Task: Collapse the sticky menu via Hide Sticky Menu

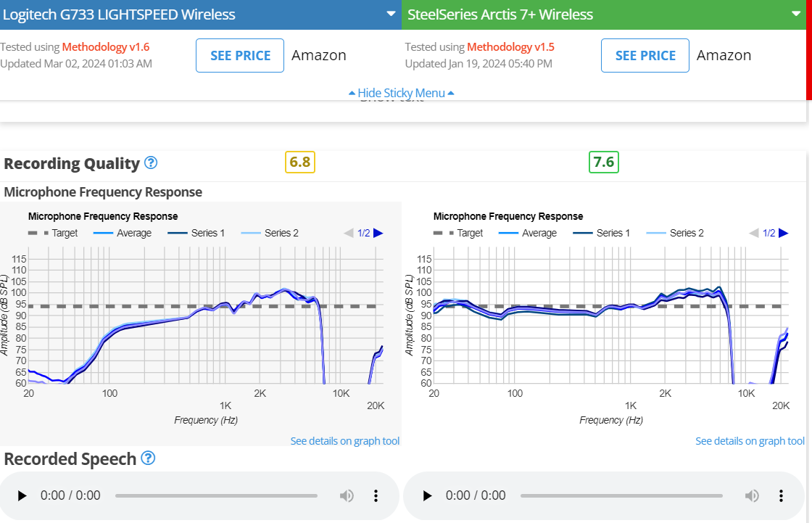Action: [402, 94]
